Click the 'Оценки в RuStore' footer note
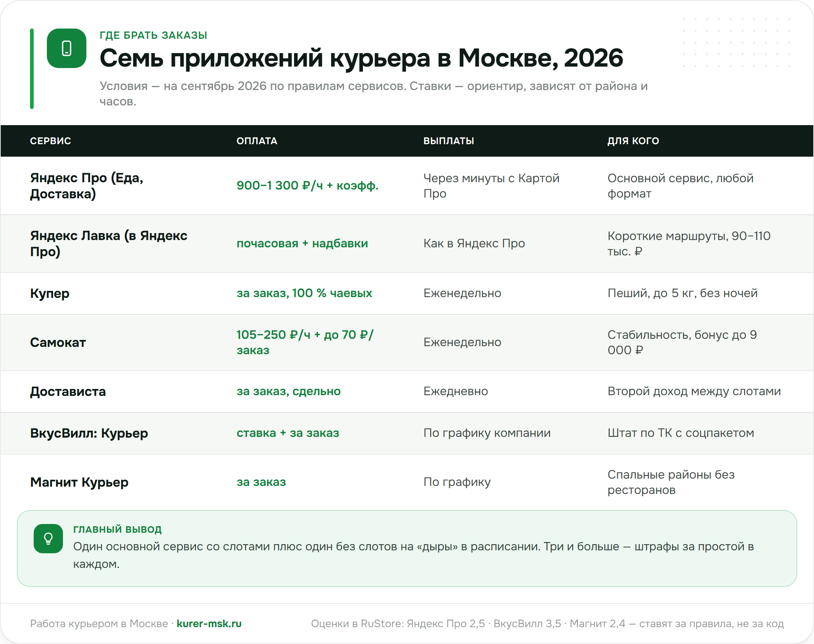This screenshot has height=644, width=814. [547, 624]
